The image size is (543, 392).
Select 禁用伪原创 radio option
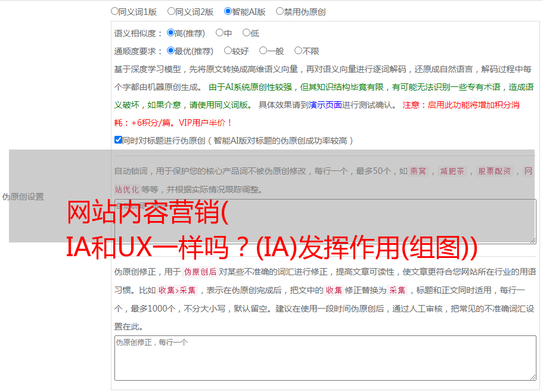(280, 11)
